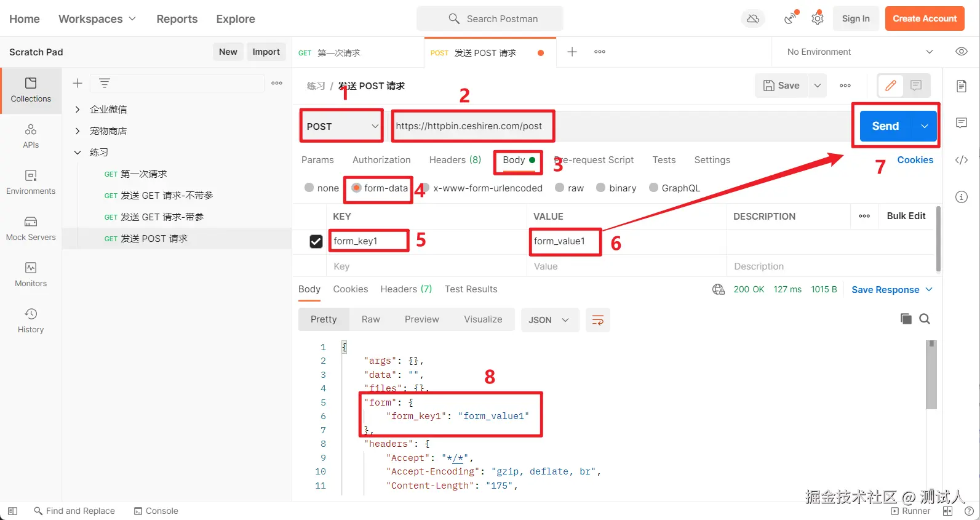The height and width of the screenshot is (520, 980).
Task: Switch to the Tests tab
Action: [664, 160]
